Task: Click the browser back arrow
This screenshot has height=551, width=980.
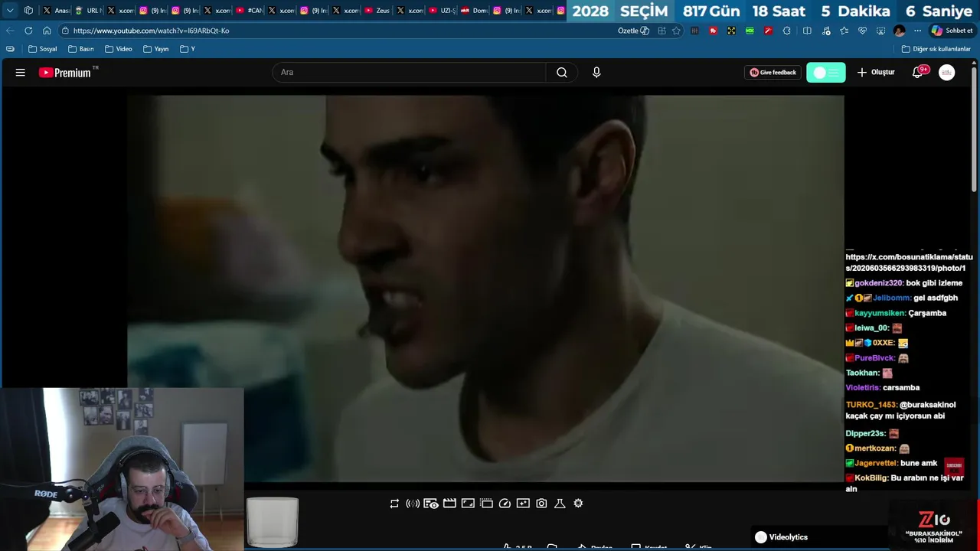Action: 10,31
